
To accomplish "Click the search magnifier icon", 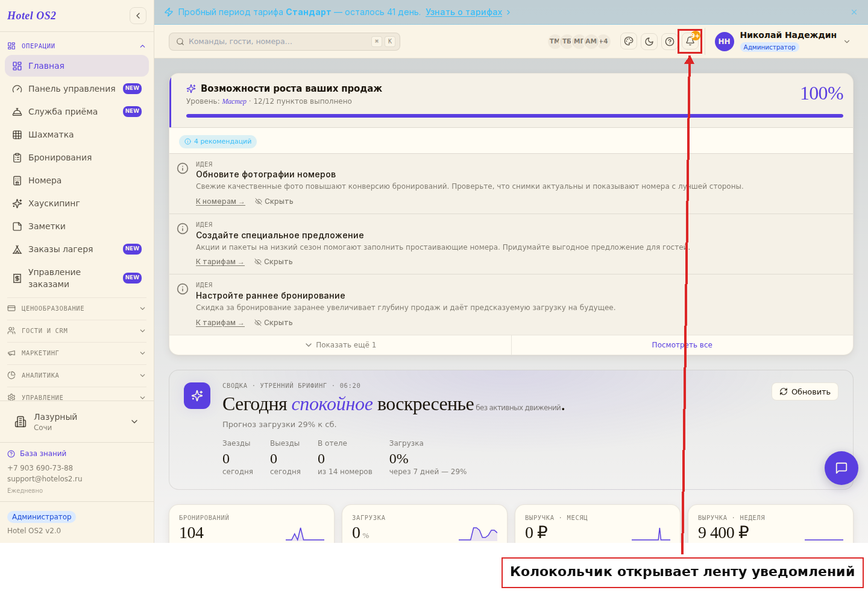I will (180, 42).
